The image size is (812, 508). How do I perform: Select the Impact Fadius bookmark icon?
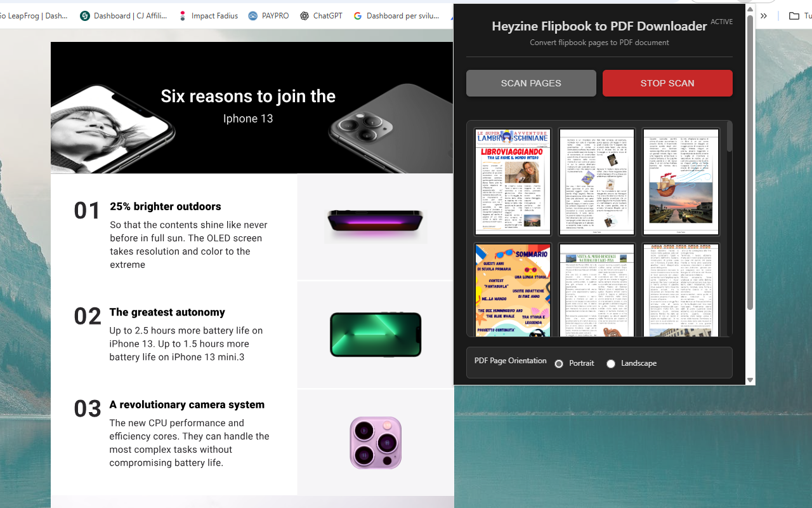(182, 16)
